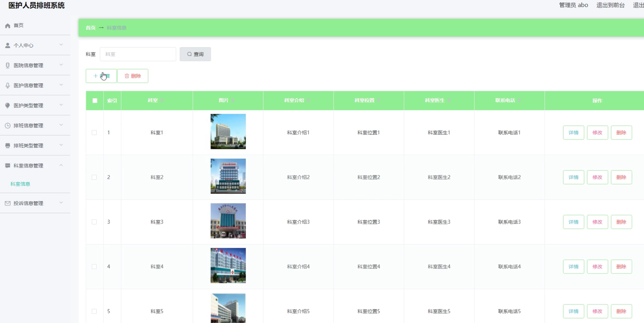Toggle the select-all checkbox in table header
This screenshot has width=644, height=323.
tap(95, 101)
